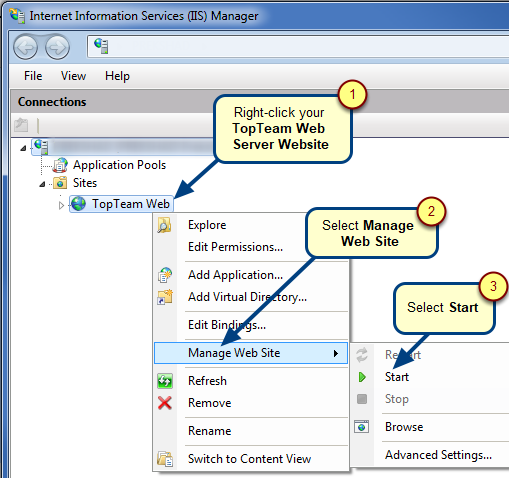This screenshot has width=509, height=478.
Task: Open the File menu
Action: click(x=33, y=76)
